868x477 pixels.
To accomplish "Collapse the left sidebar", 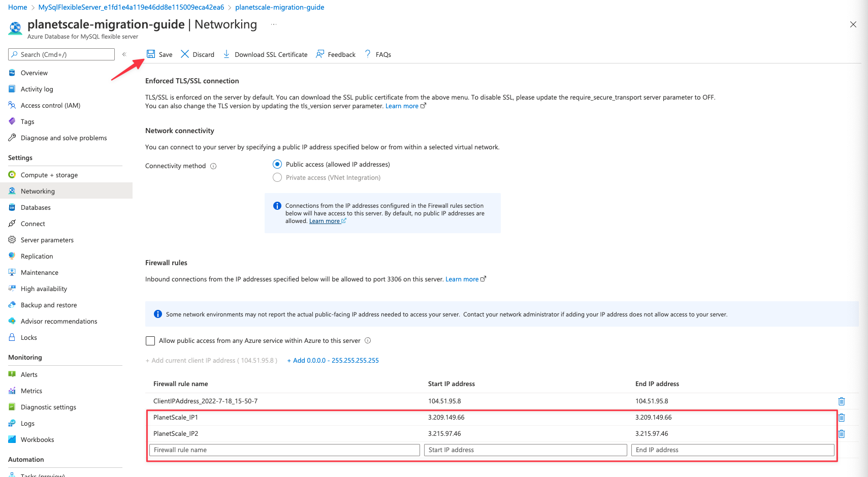I will 124,54.
